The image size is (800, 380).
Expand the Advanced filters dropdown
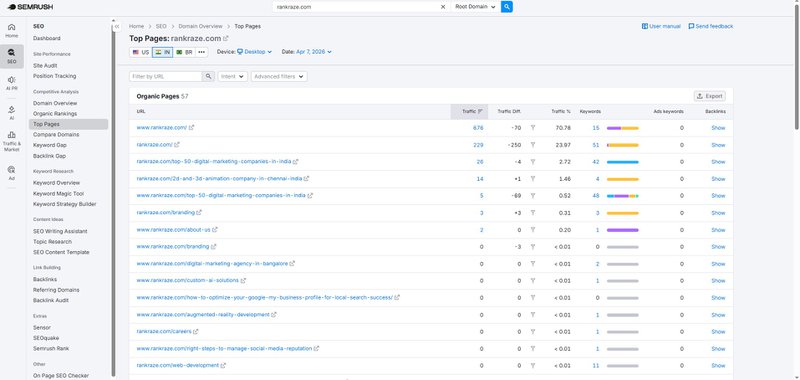click(279, 77)
